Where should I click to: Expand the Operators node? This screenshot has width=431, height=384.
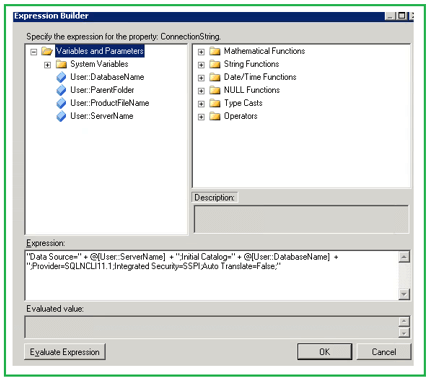point(201,117)
